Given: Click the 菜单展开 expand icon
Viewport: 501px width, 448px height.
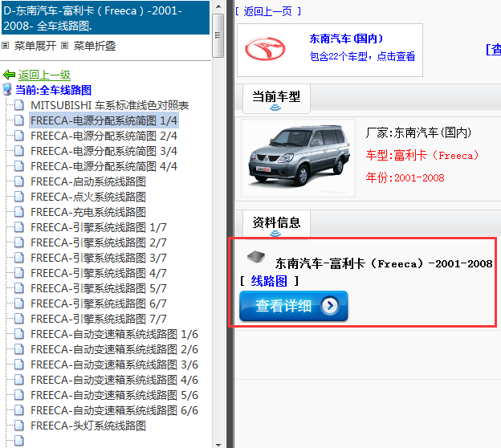Looking at the screenshot, I should tap(5, 46).
